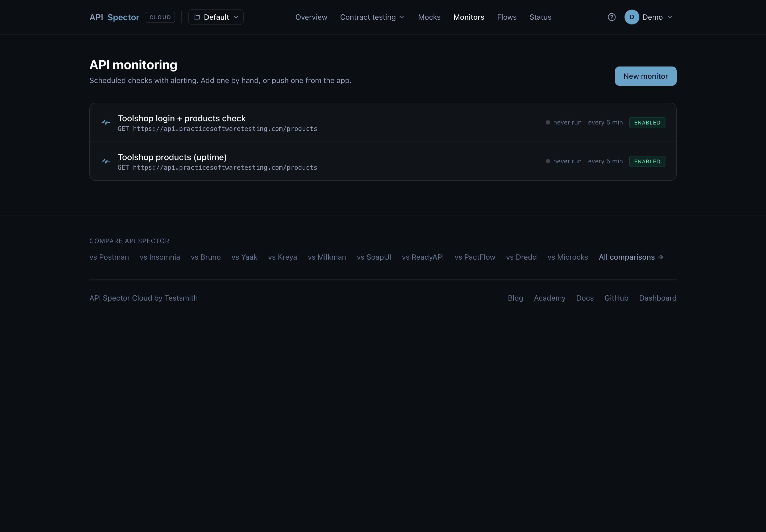Click status dot of login + products check
Viewport: 766px width, 532px height.
[x=548, y=122]
